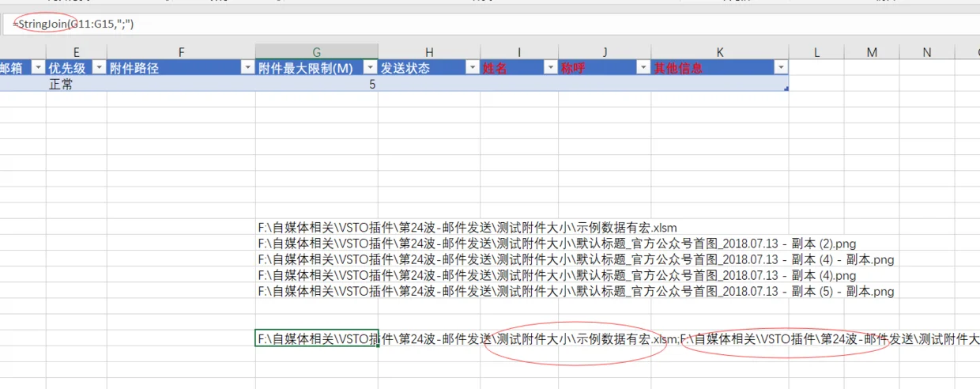980x389 pixels.
Task: Select the path cell ending in 副本 (4) - 副本.png
Action: click(317, 259)
